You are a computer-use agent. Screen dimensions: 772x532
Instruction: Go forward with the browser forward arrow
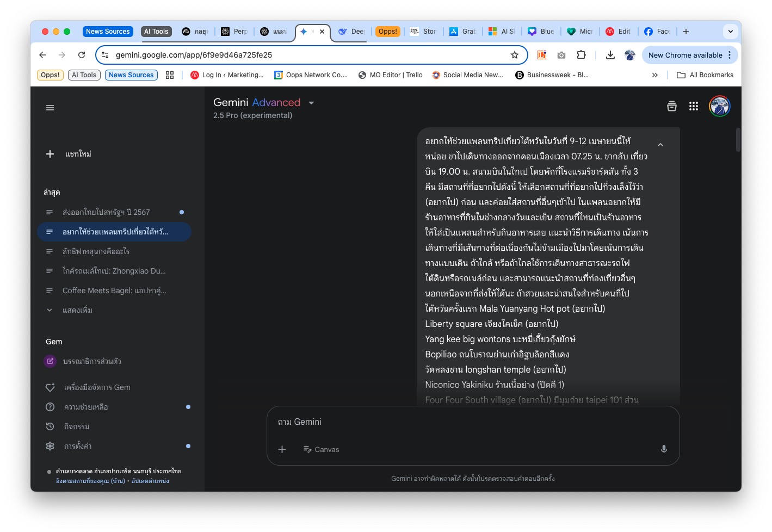pyautogui.click(x=62, y=55)
